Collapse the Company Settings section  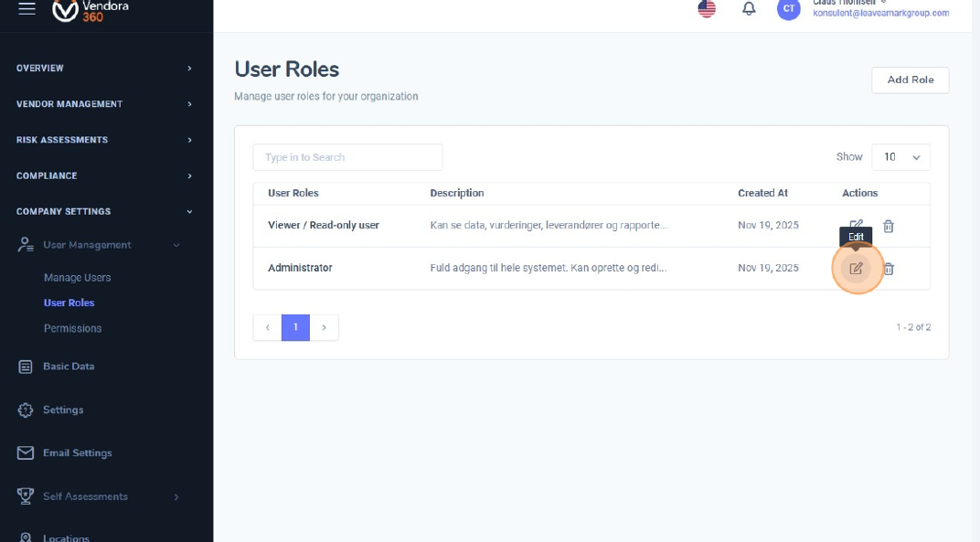point(104,211)
